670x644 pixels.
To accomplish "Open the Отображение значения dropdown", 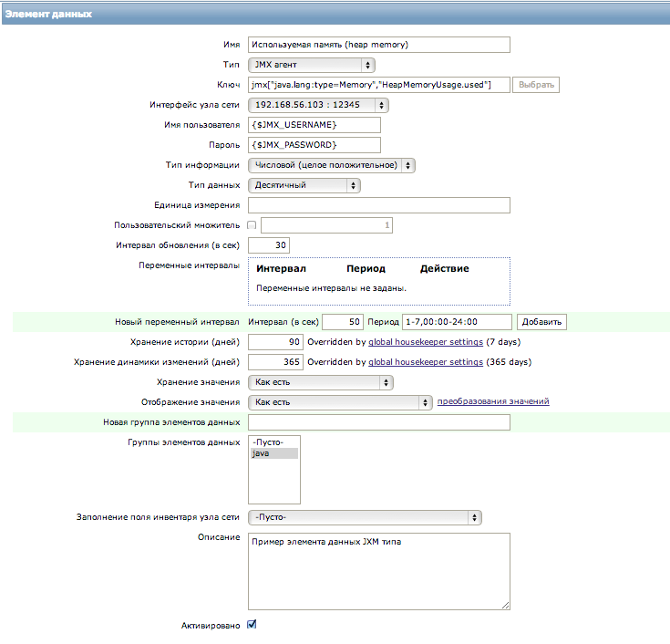I will 340,402.
